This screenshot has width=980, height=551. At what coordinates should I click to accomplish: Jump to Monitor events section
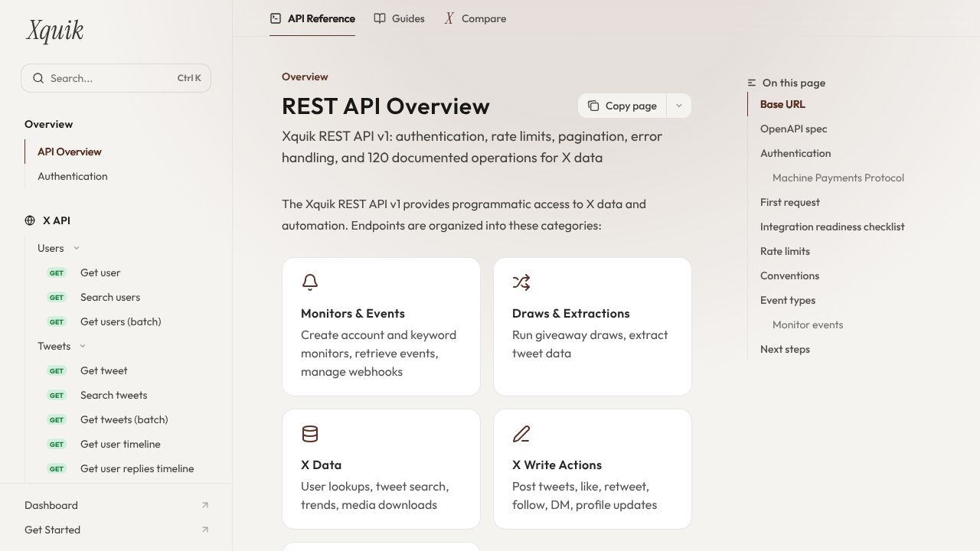click(x=808, y=324)
